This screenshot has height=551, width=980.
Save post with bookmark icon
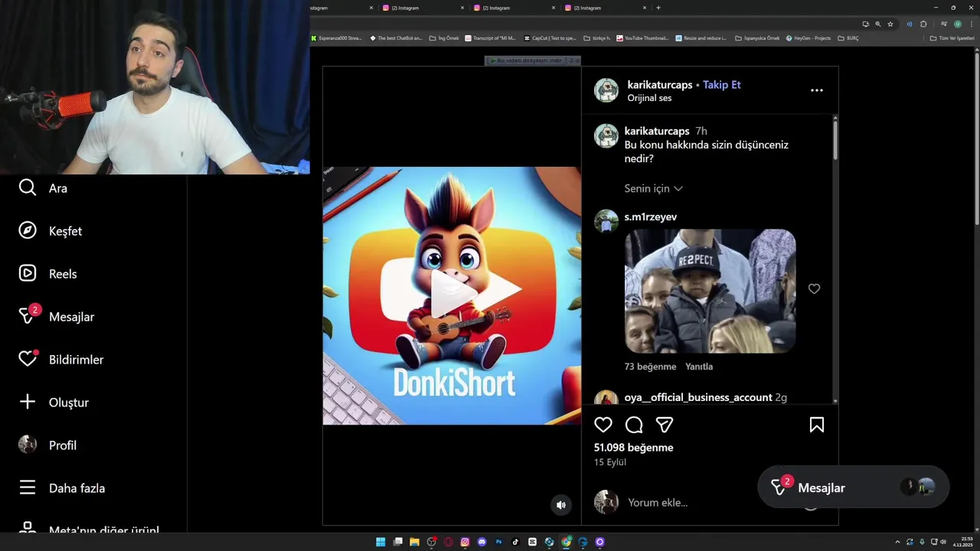(x=817, y=425)
